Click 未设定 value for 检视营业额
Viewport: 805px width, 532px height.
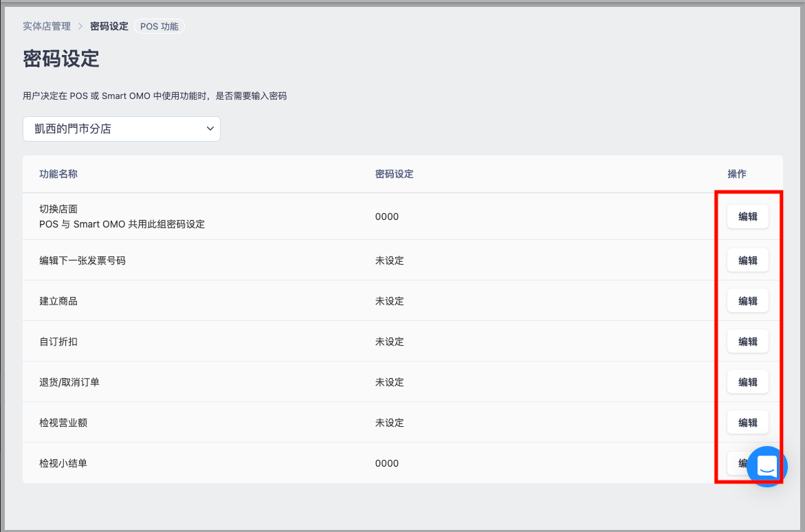tap(390, 423)
